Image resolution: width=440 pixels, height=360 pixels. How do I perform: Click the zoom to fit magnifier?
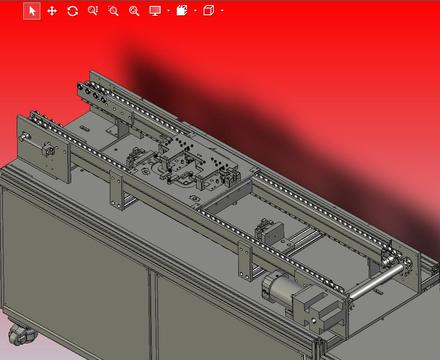click(134, 11)
